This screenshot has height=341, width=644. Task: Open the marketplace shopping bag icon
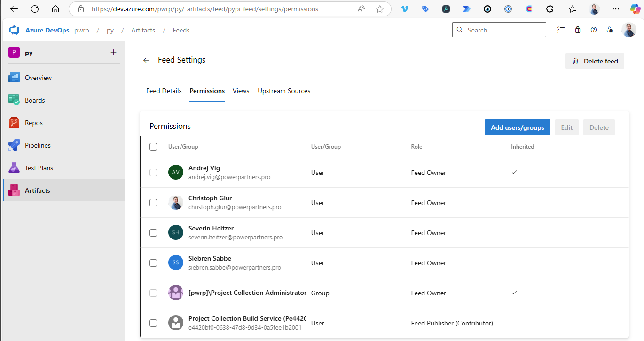click(578, 30)
